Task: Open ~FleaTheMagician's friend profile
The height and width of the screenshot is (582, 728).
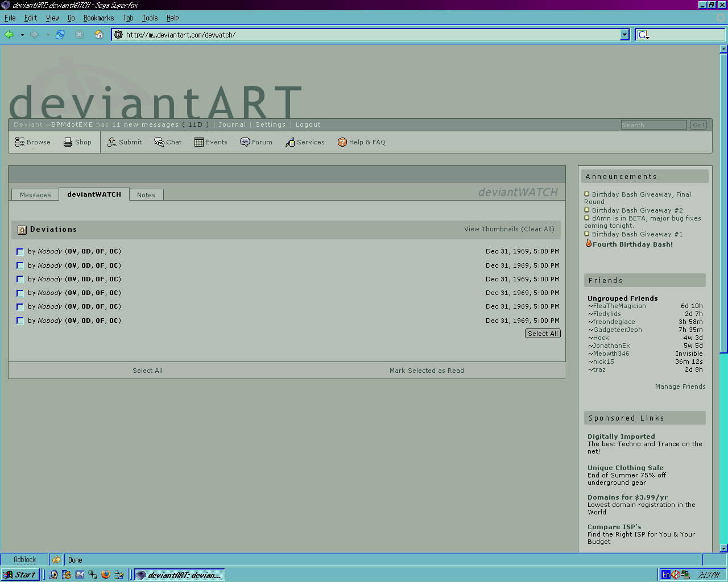Action: pos(617,306)
